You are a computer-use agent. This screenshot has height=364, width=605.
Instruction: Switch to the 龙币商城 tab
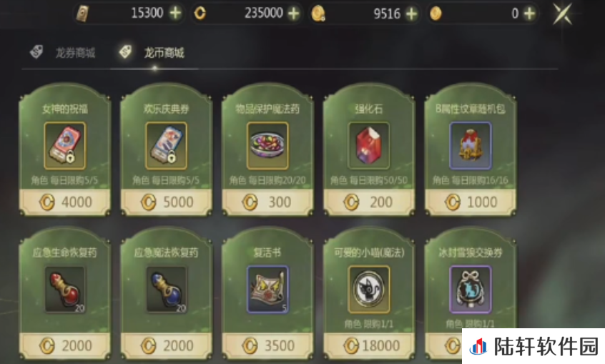[152, 52]
